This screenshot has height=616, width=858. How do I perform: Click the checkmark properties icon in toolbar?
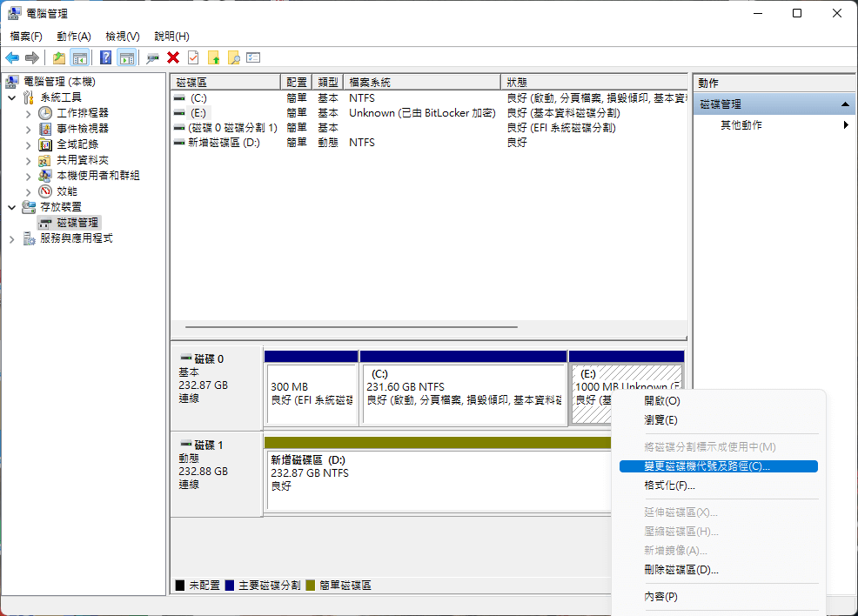pyautogui.click(x=193, y=57)
